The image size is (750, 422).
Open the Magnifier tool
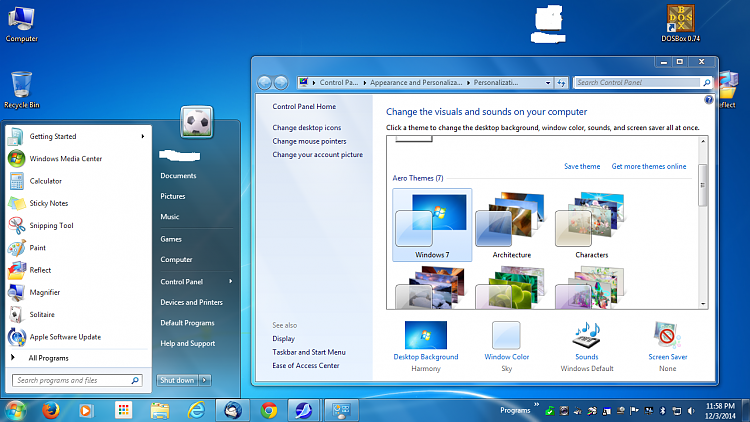point(77,292)
